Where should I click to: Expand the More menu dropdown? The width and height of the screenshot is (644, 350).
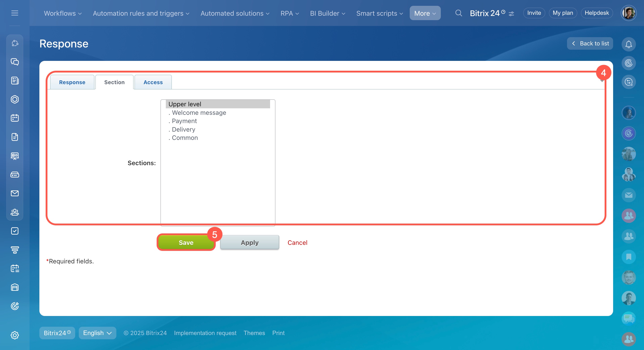click(425, 13)
